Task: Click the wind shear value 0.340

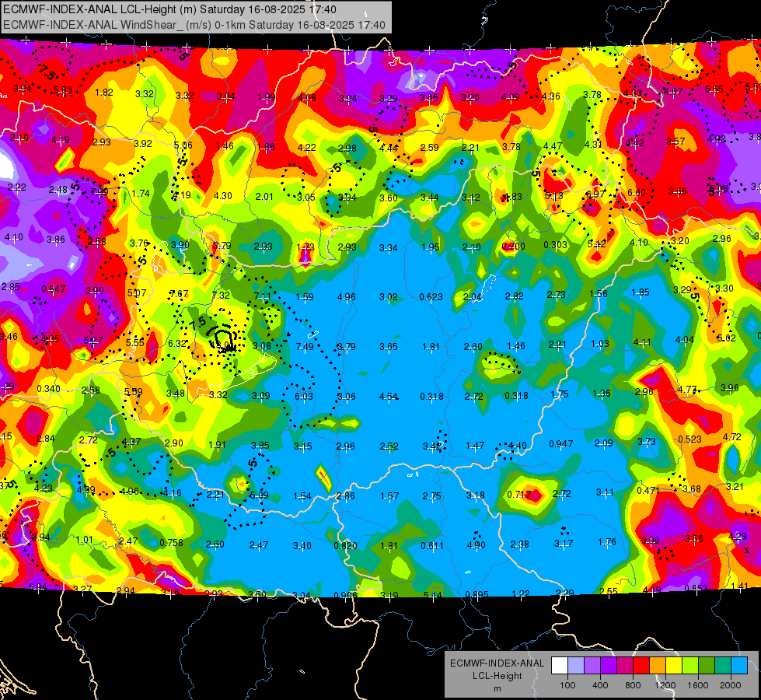Action: tap(48, 389)
